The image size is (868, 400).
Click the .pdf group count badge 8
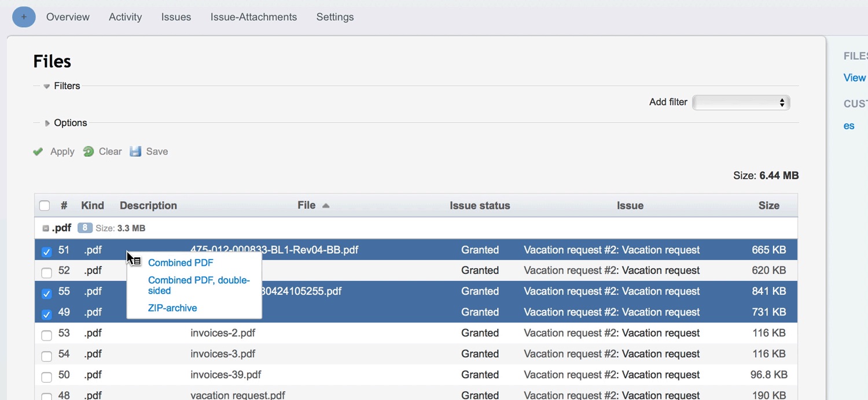pyautogui.click(x=84, y=228)
